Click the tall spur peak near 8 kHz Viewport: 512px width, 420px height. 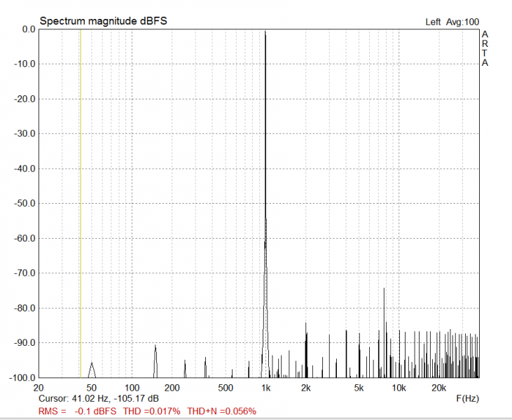pyautogui.click(x=385, y=332)
